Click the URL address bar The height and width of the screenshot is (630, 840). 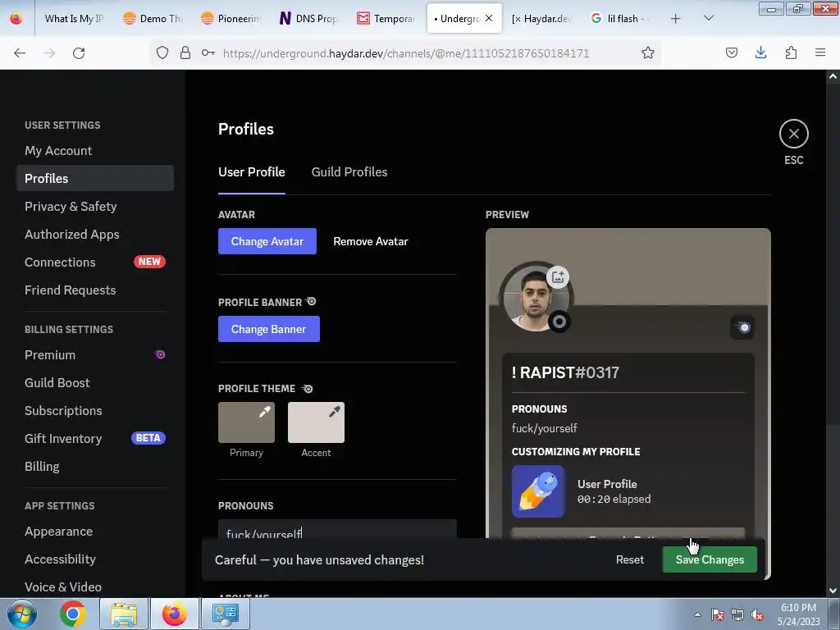click(x=405, y=52)
